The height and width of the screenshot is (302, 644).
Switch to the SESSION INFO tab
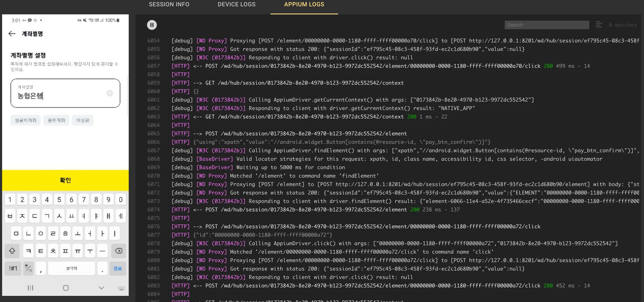[169, 4]
